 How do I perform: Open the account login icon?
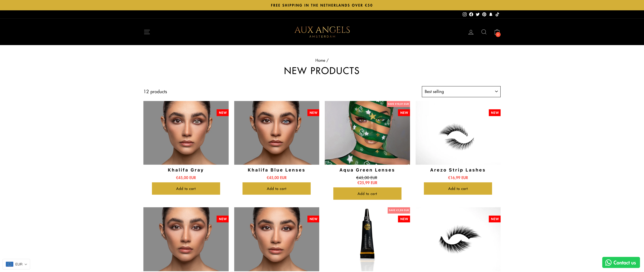click(x=471, y=32)
